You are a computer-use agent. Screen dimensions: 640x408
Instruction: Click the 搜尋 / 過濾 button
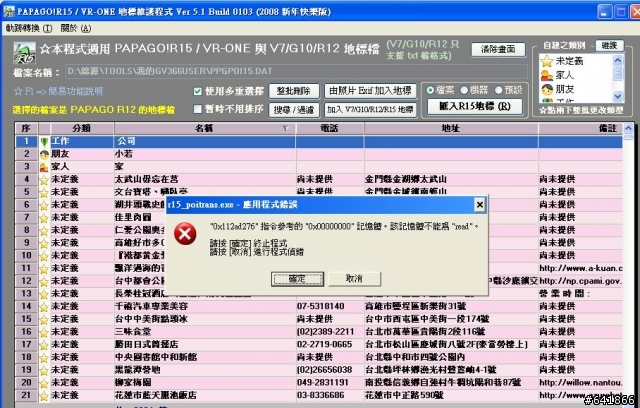pos(294,109)
